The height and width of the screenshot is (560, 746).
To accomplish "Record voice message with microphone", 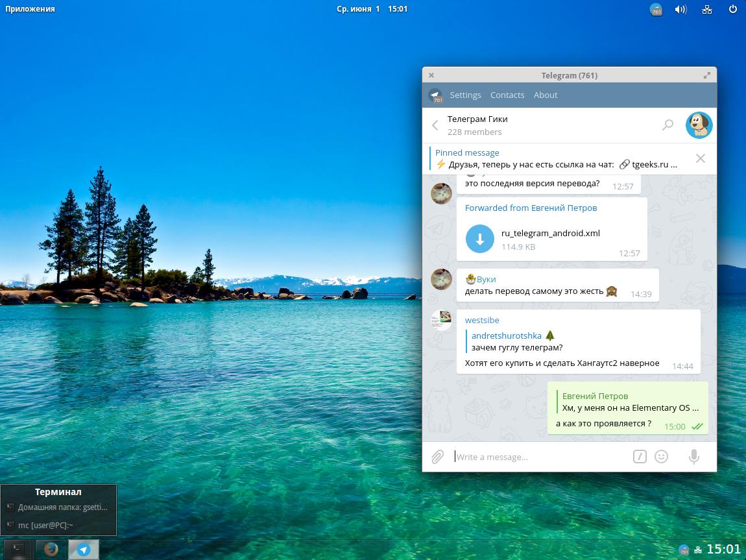I will coord(694,457).
